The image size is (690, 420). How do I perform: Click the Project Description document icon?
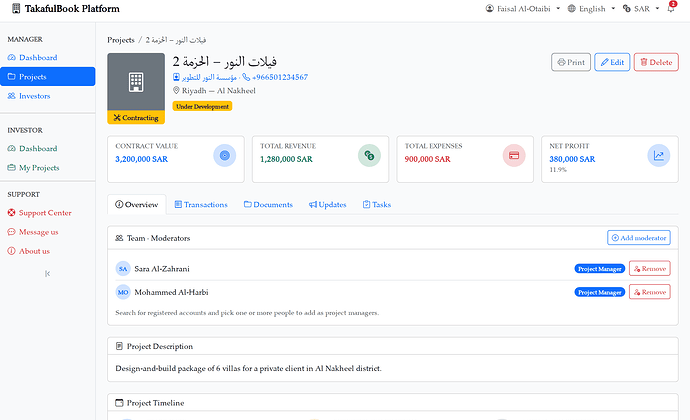119,346
